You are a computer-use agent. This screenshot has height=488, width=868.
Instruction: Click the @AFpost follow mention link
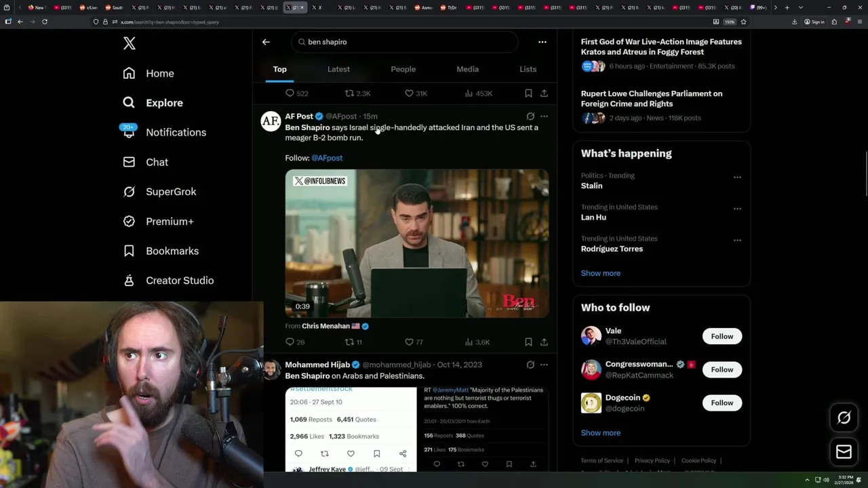click(x=327, y=158)
